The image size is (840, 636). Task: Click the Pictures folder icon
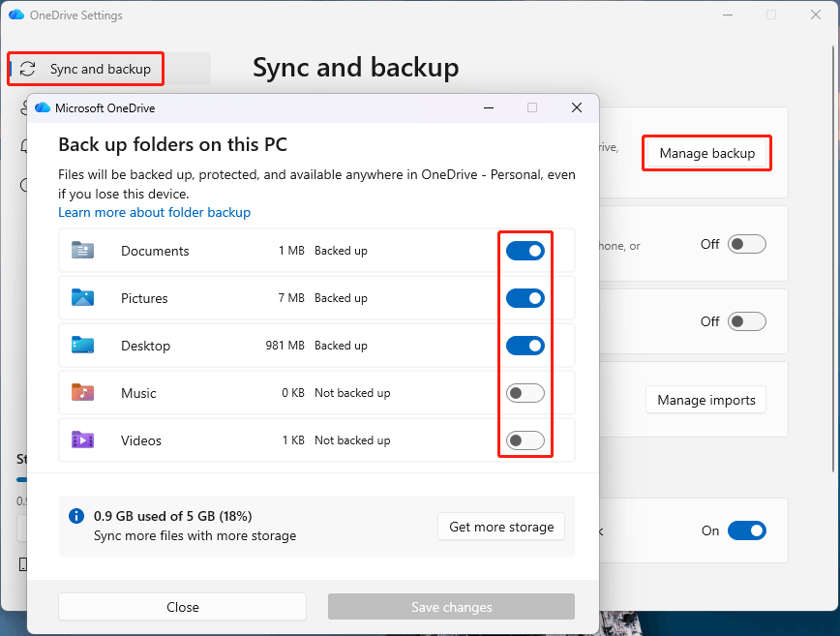[82, 297]
